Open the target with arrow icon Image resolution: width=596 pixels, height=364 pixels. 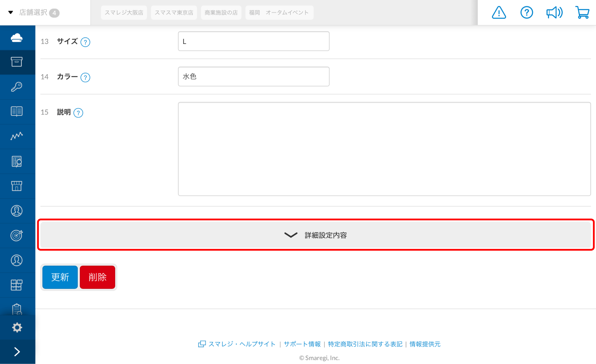[17, 235]
